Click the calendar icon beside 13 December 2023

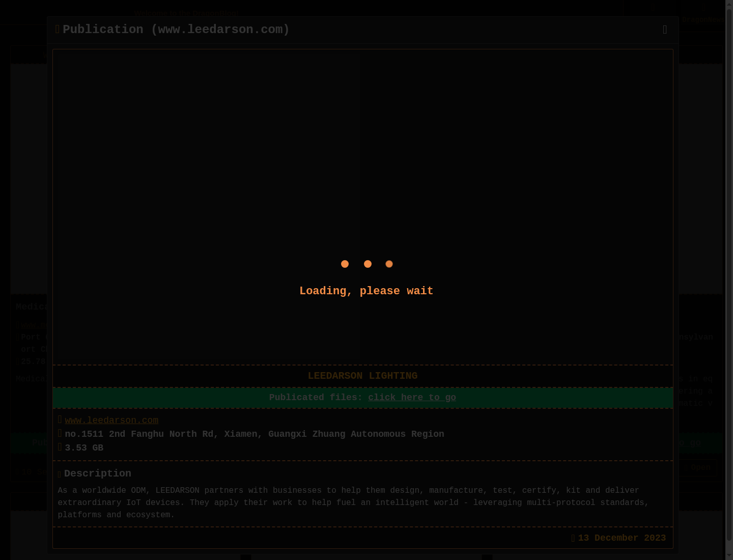pos(573,538)
